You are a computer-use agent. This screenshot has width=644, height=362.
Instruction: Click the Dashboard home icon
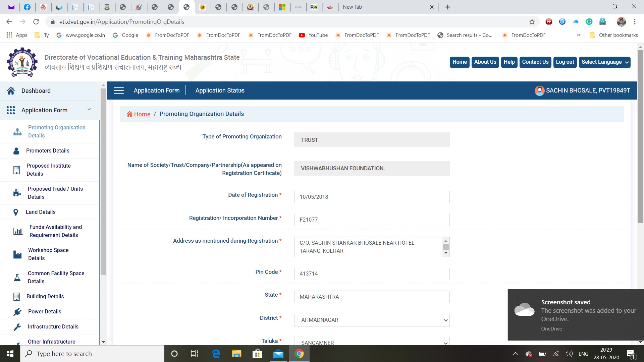(x=11, y=91)
